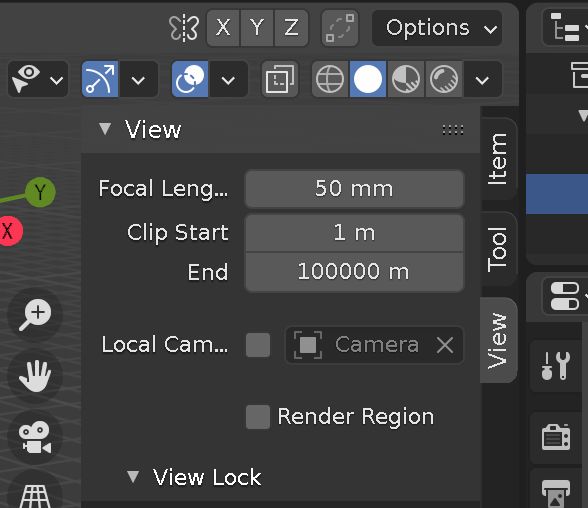The image size is (588, 508).
Task: Switch to rendered viewport shading
Action: click(x=444, y=79)
